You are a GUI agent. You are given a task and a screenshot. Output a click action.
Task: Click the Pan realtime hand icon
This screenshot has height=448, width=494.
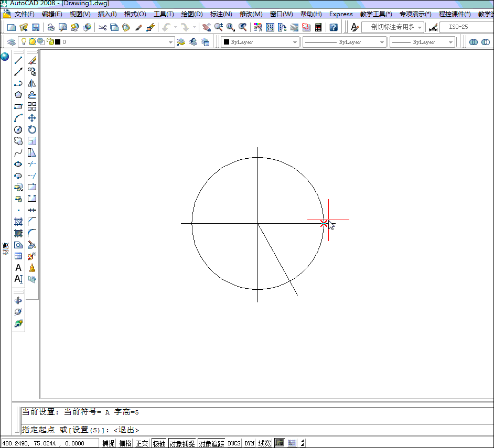pos(207,27)
